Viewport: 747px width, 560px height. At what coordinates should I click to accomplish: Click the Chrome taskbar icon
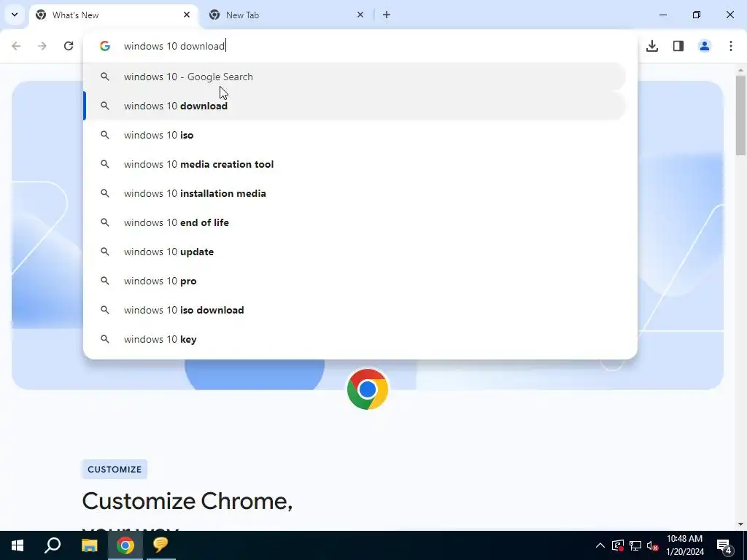point(125,545)
